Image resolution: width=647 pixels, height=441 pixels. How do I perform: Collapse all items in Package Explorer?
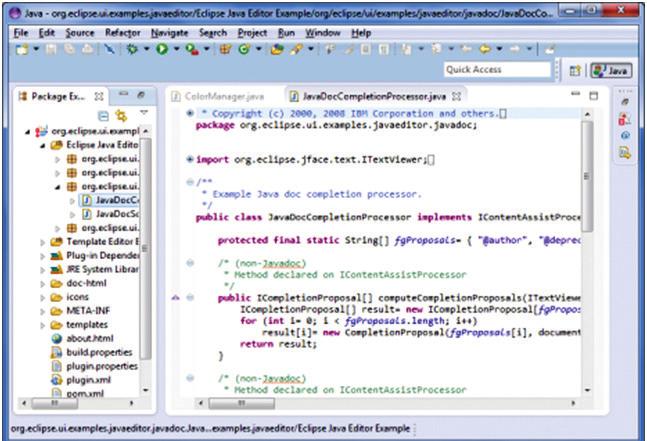pos(103,116)
